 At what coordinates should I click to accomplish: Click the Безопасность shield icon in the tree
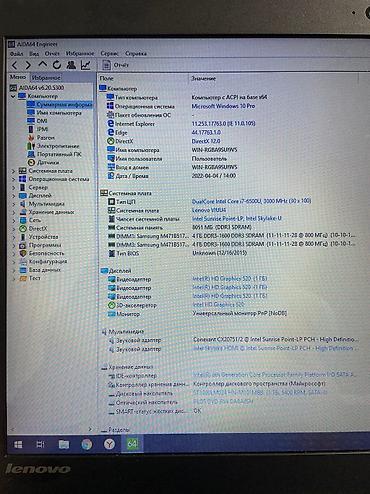click(x=23, y=253)
